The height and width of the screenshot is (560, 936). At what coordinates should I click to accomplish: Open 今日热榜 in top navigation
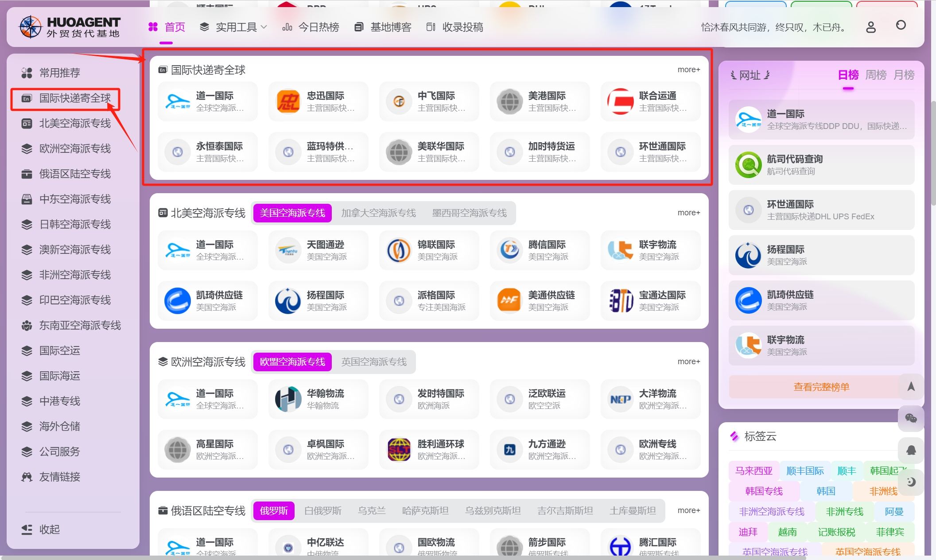pos(311,27)
